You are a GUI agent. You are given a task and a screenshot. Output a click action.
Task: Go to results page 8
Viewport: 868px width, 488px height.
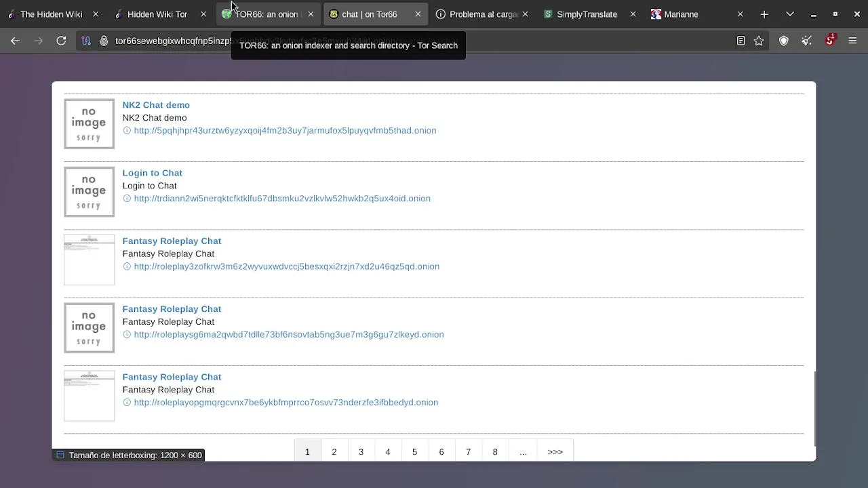click(x=495, y=451)
